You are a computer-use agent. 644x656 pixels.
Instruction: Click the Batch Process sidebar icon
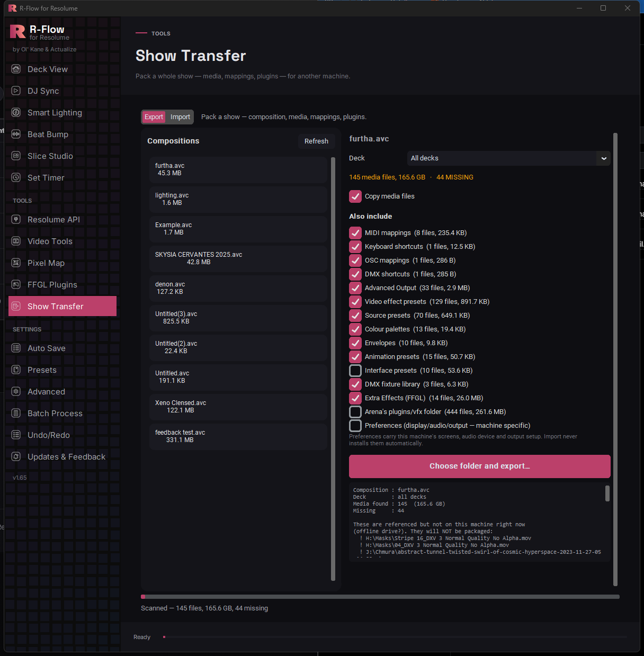pos(16,413)
